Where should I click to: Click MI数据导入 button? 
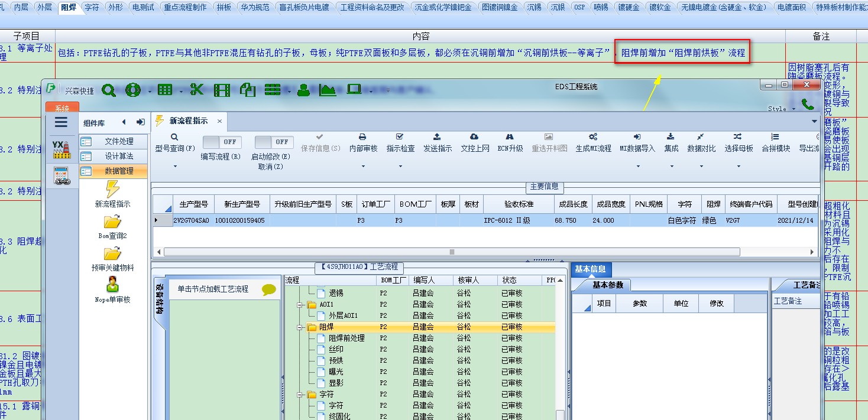tap(637, 142)
